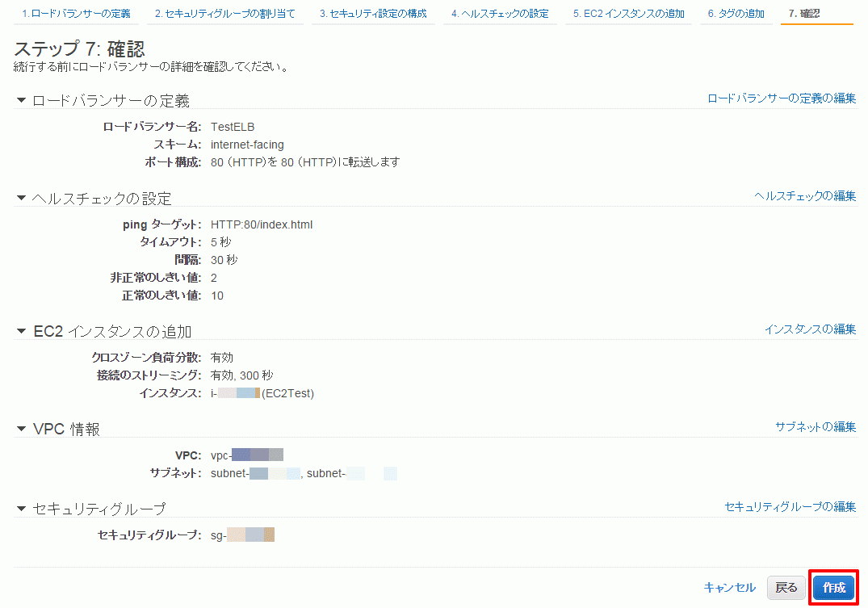Click ロードバランサーの定義の編集 link
The height and width of the screenshot is (608, 868).
(782, 98)
